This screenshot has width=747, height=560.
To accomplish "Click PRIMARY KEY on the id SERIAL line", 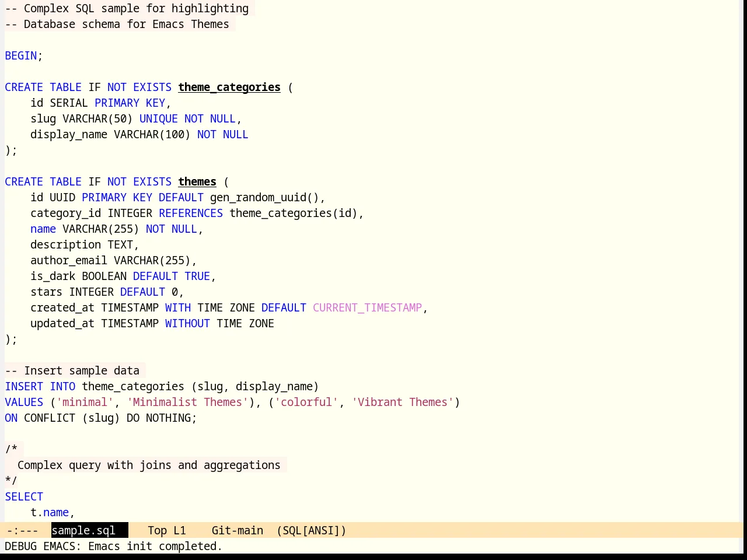I will point(130,103).
